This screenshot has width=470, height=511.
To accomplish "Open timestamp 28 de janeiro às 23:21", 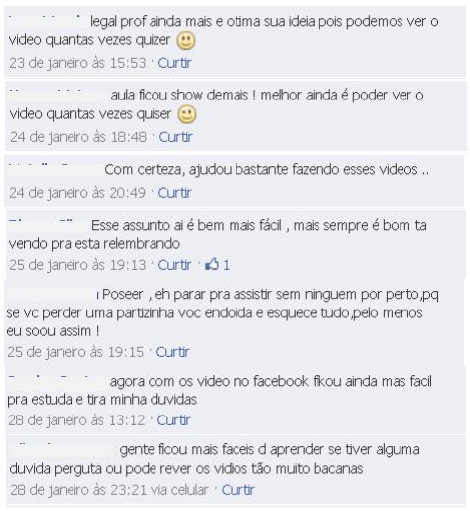I will [78, 490].
